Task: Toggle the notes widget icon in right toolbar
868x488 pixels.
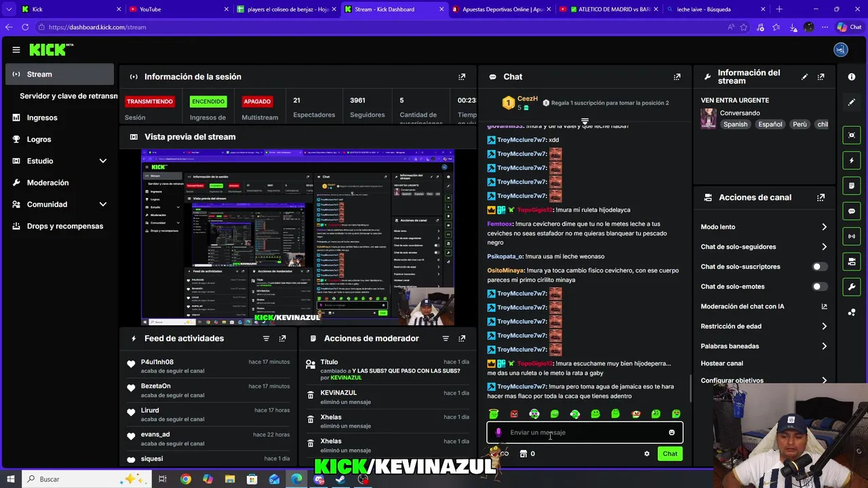Action: pyautogui.click(x=852, y=186)
